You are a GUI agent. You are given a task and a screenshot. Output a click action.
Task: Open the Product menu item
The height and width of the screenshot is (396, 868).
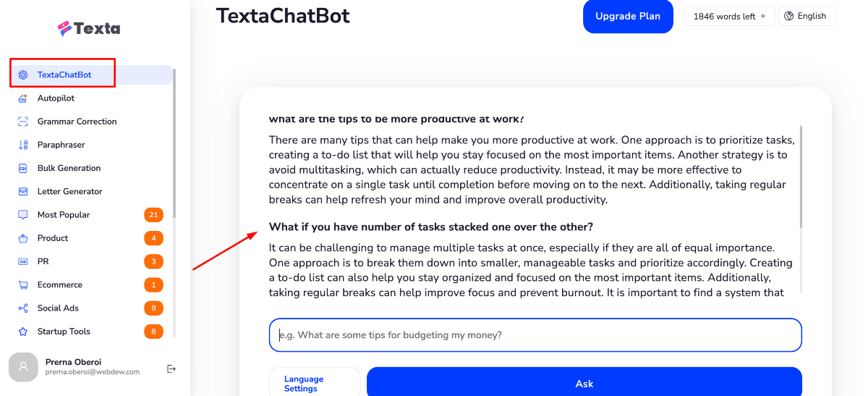(53, 238)
